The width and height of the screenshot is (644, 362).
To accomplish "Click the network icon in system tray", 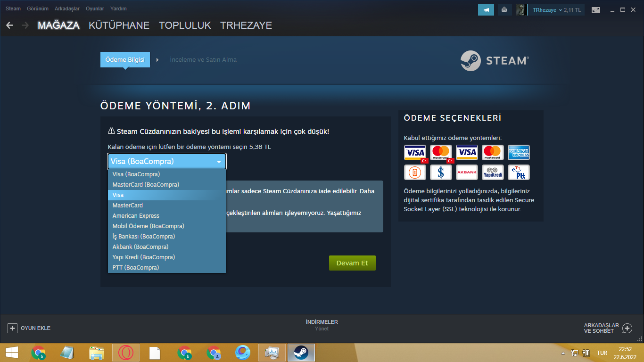I will pos(575,353).
